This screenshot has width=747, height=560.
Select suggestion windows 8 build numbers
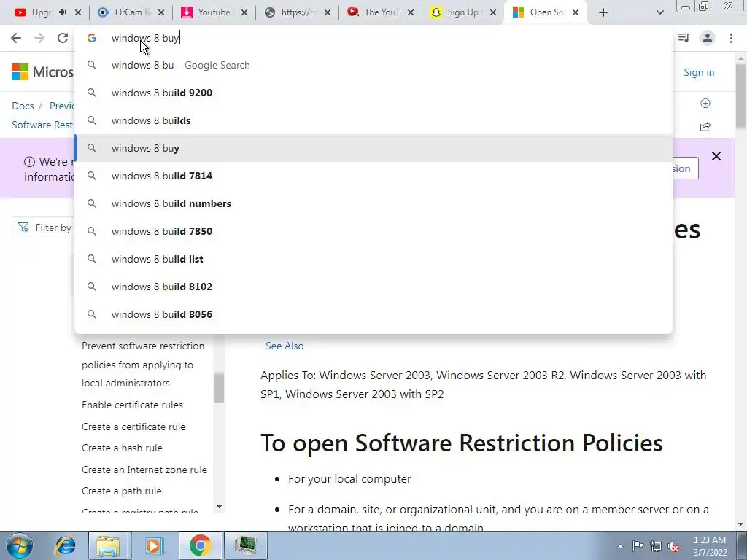coord(373,203)
